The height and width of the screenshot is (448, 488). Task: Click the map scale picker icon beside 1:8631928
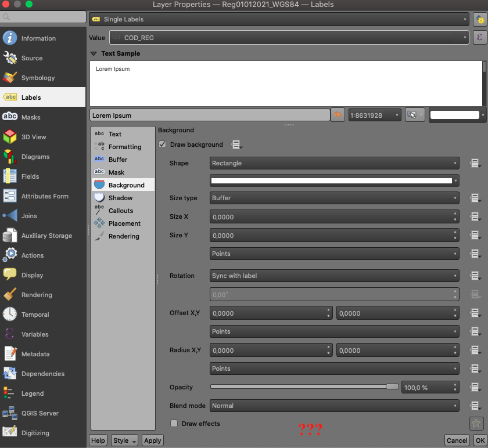point(415,115)
